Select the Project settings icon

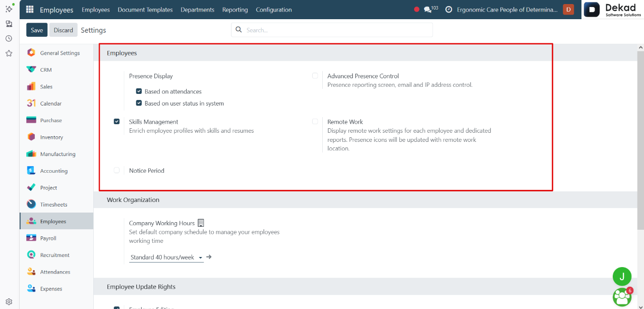[31, 187]
